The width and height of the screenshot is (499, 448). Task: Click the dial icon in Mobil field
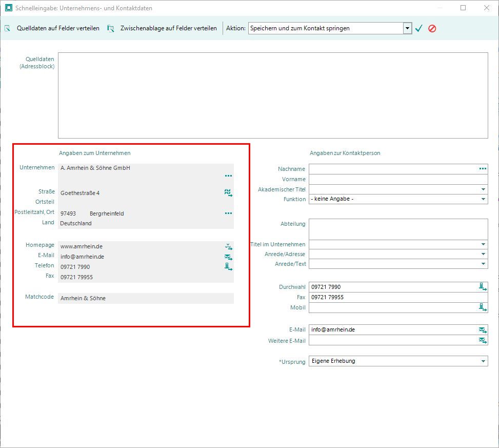[483, 307]
